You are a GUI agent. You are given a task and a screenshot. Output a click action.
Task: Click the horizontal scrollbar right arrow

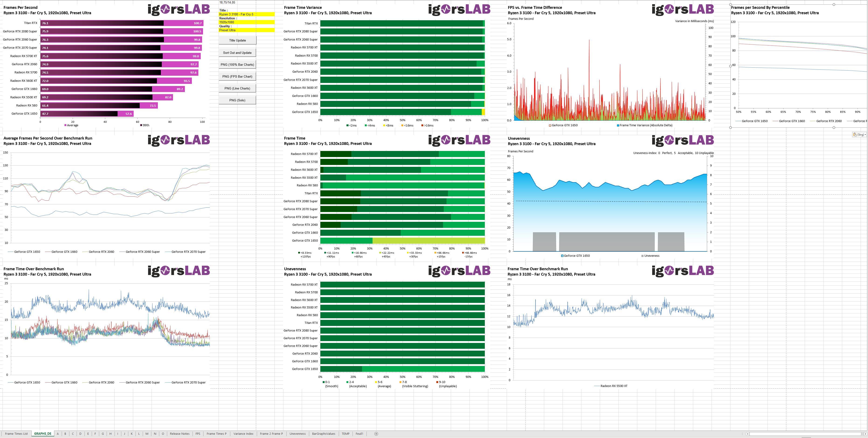[x=865, y=434]
